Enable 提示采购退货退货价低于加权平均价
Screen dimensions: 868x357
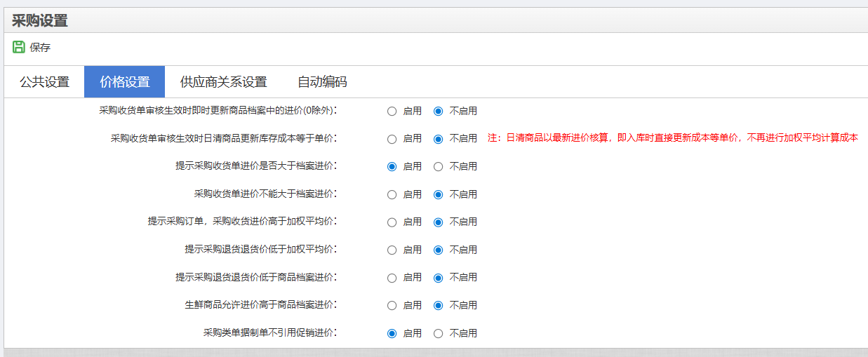coord(392,250)
